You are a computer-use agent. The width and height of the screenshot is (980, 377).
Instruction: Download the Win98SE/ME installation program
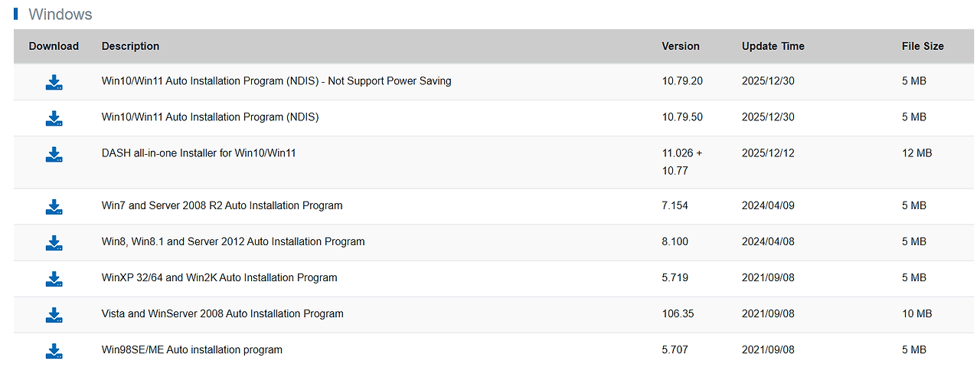coord(54,351)
